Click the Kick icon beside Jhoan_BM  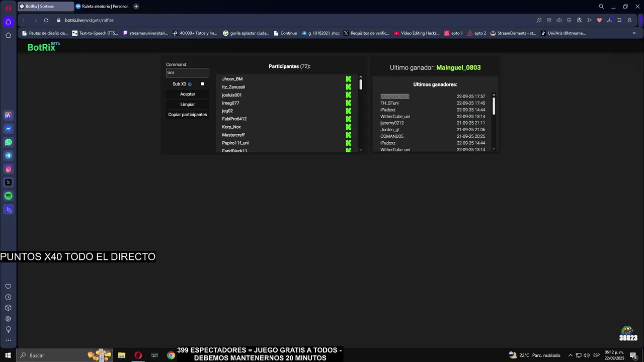pyautogui.click(x=348, y=79)
